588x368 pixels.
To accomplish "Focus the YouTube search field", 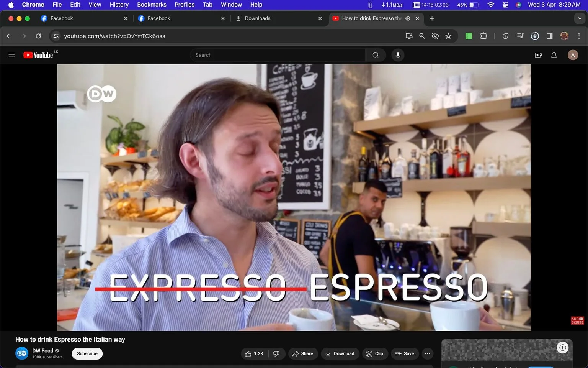I will (278, 55).
